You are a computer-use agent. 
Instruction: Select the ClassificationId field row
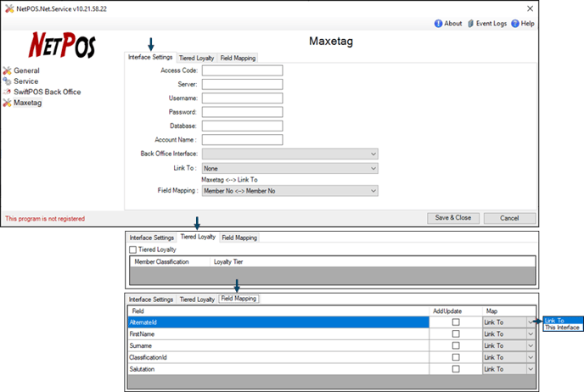pyautogui.click(x=278, y=357)
